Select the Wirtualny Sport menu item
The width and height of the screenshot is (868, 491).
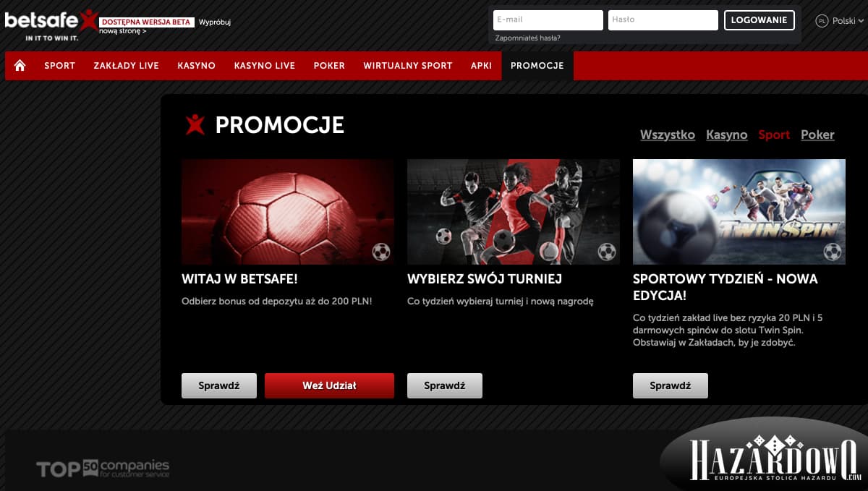[x=408, y=66]
